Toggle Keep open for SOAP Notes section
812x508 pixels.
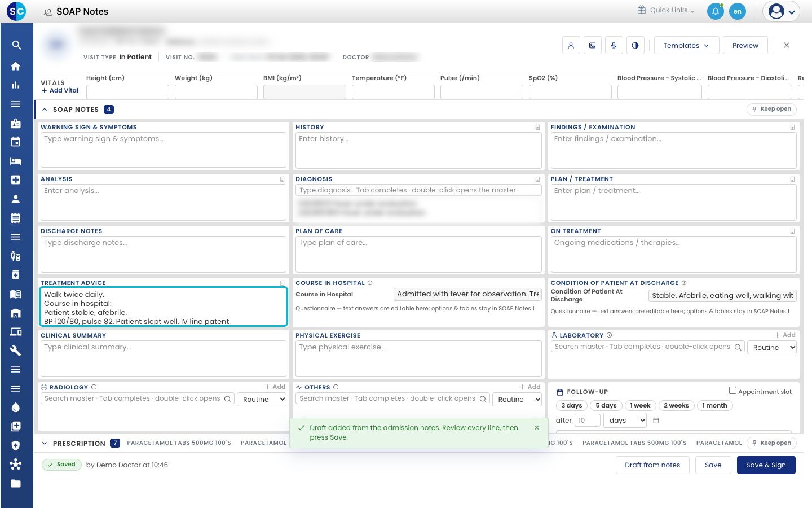click(771, 109)
